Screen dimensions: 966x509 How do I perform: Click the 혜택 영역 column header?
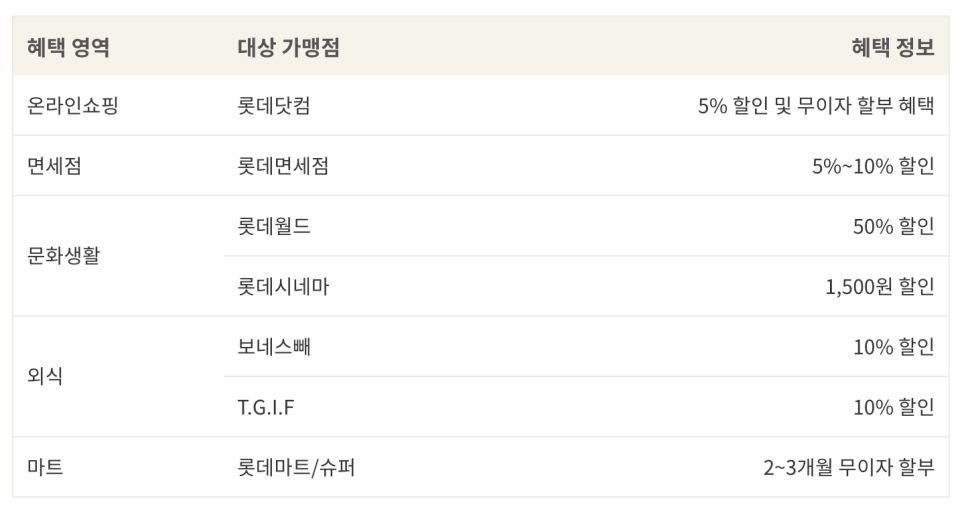[x=68, y=47]
